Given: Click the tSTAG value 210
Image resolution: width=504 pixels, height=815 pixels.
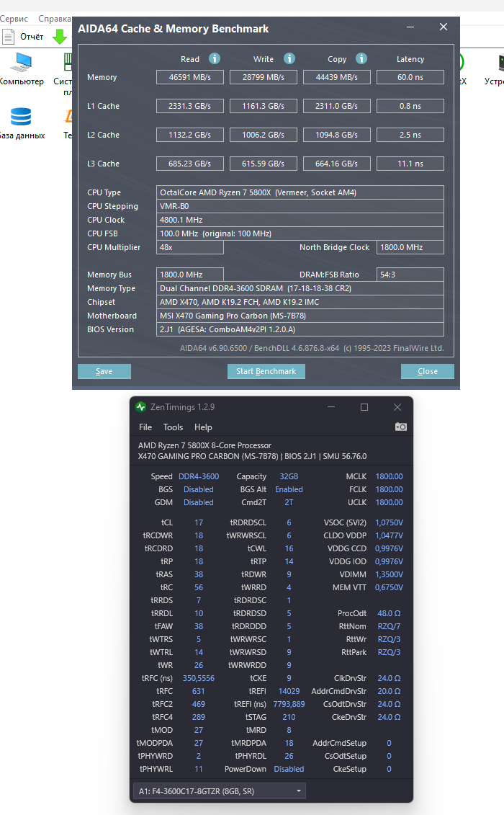Looking at the screenshot, I should [x=289, y=717].
